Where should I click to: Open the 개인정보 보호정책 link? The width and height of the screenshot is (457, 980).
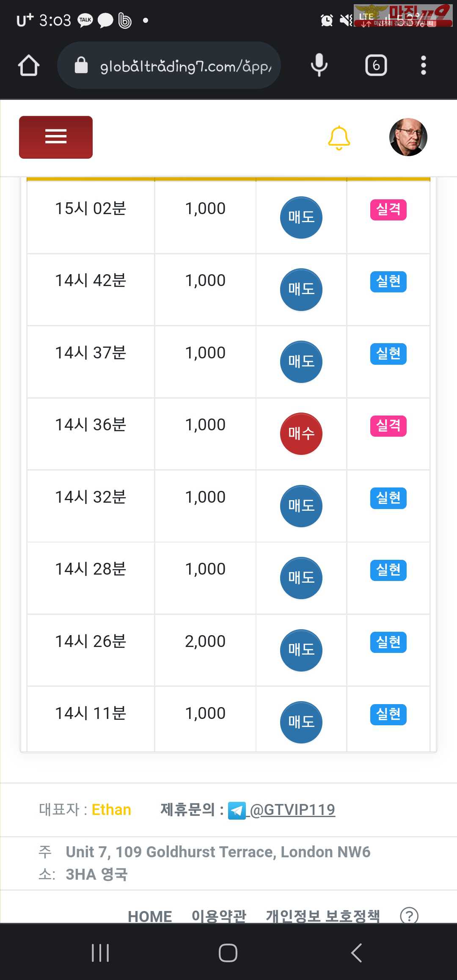click(323, 916)
